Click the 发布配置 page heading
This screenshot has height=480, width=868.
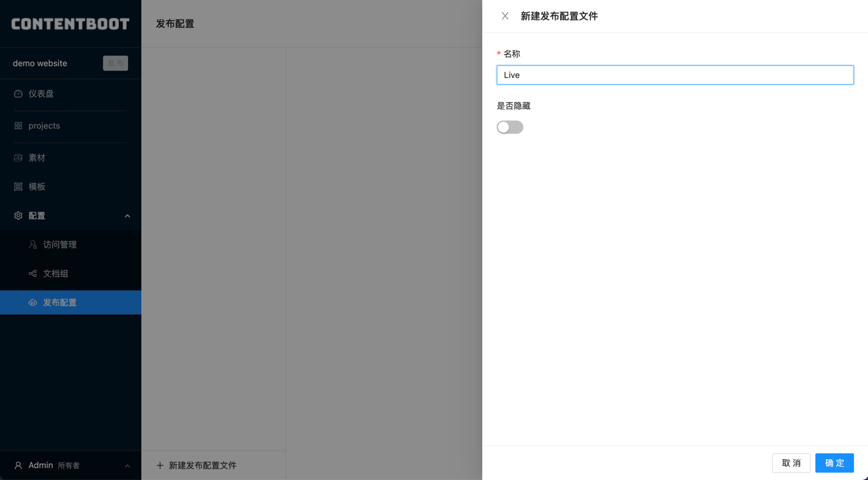click(175, 24)
